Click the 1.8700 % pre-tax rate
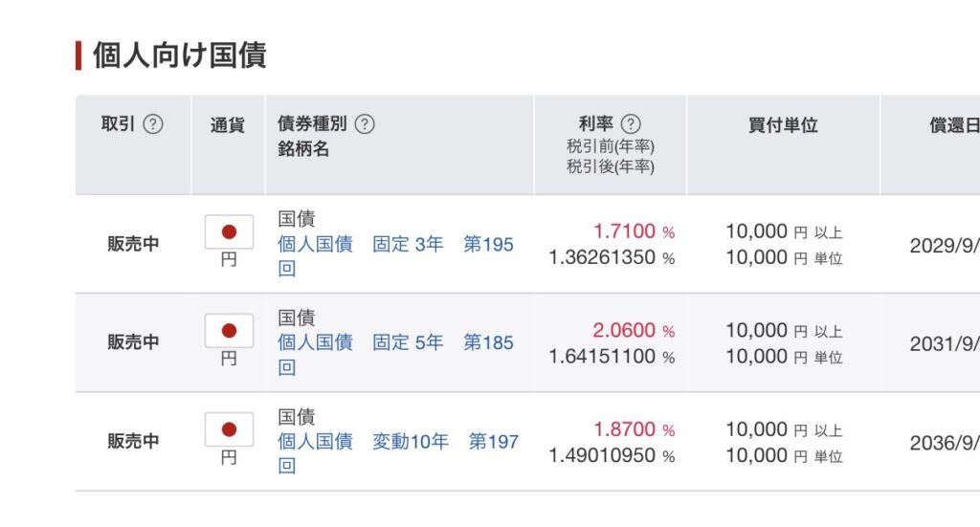 pyautogui.click(x=634, y=429)
